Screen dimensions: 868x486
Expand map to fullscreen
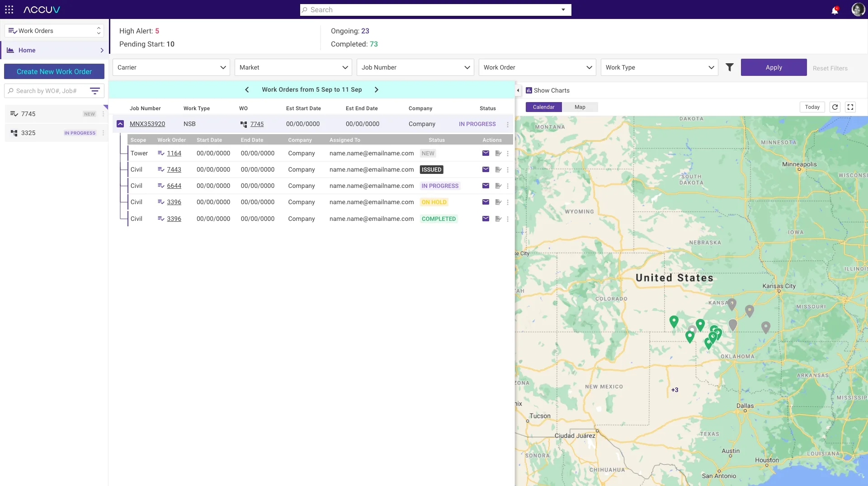pos(850,107)
